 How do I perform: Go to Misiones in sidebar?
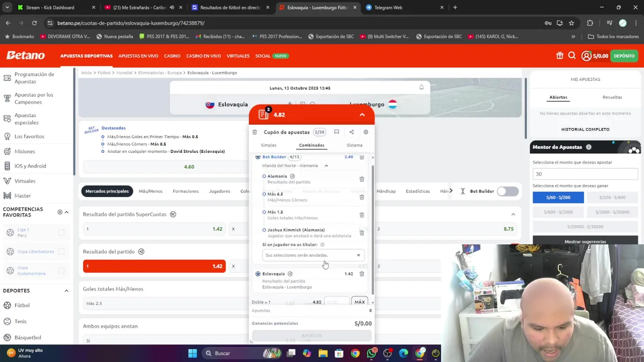coord(25,151)
